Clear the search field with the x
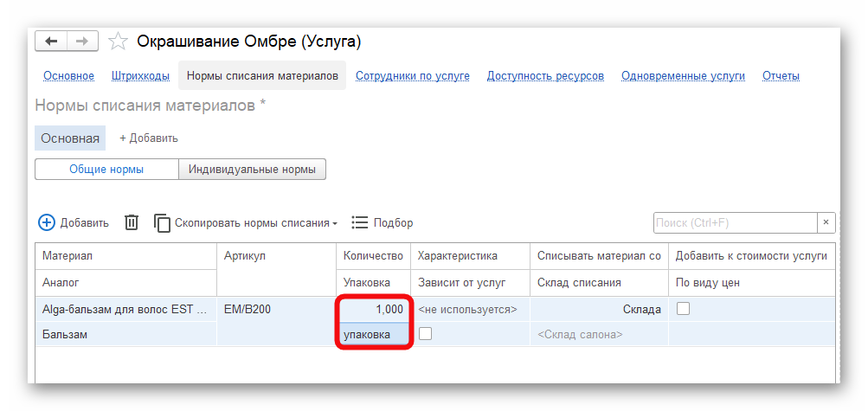This screenshot has width=868, height=411. tap(826, 222)
